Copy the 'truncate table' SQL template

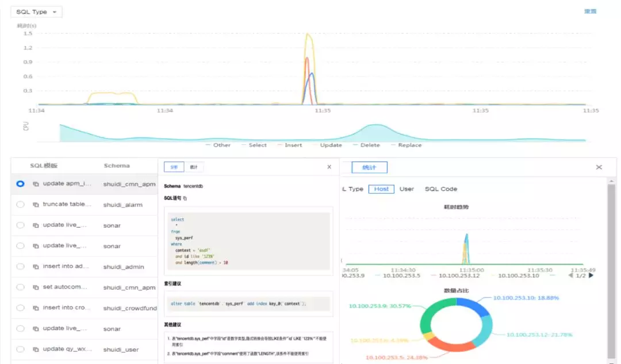[x=36, y=205]
